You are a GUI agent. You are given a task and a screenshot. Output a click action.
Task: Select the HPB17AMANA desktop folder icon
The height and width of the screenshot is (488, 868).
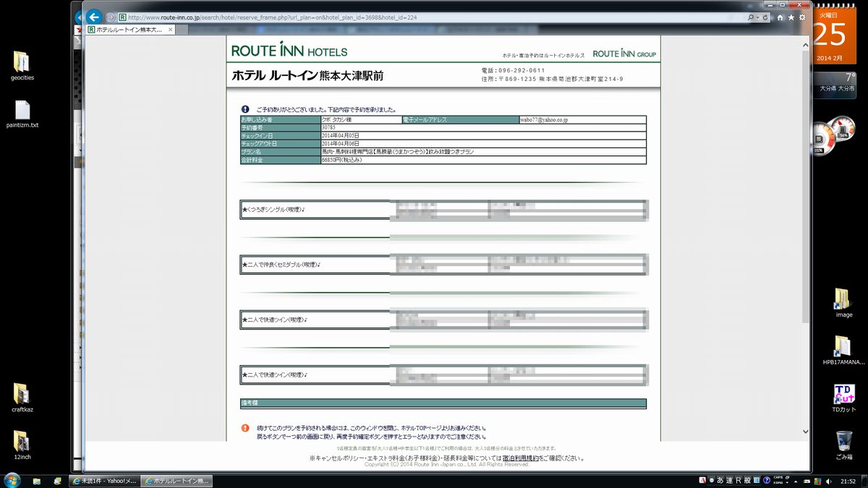click(x=843, y=351)
